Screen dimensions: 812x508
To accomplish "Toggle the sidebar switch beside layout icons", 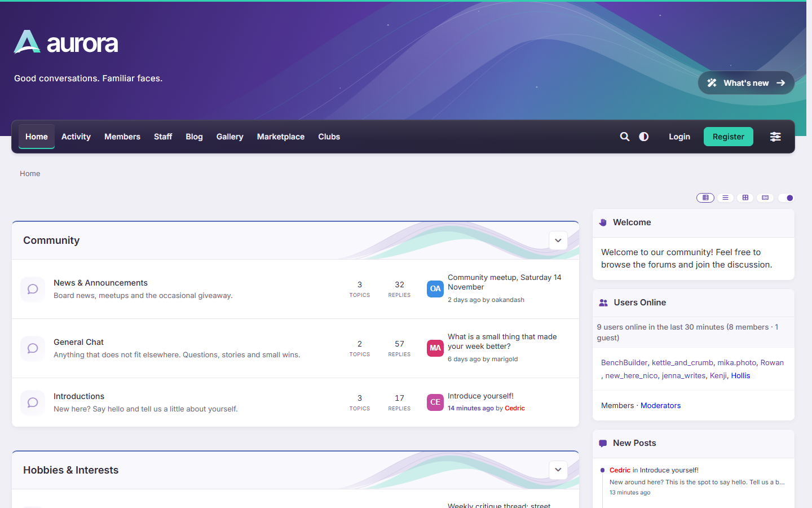I will coord(786,198).
